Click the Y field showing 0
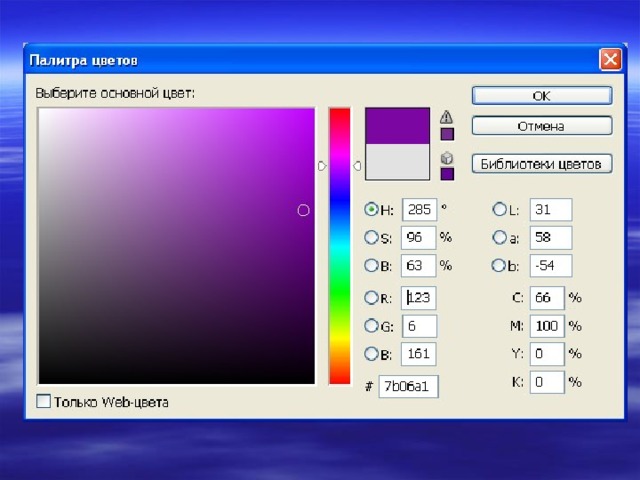Image resolution: width=640 pixels, height=480 pixels. click(x=547, y=353)
